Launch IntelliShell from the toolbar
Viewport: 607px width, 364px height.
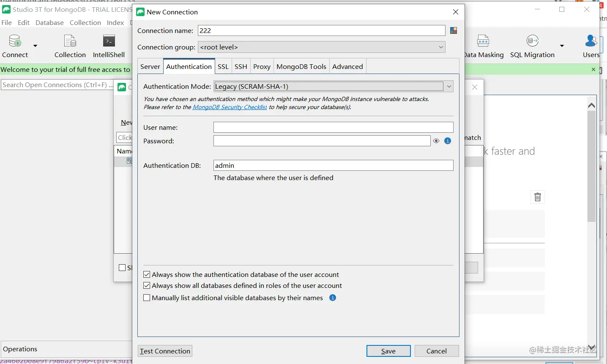(109, 46)
